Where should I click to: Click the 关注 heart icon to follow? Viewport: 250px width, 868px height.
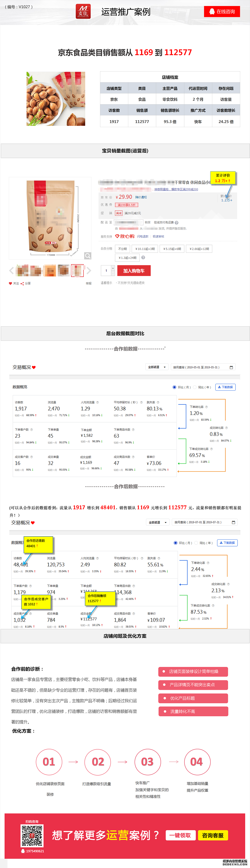tap(10, 283)
